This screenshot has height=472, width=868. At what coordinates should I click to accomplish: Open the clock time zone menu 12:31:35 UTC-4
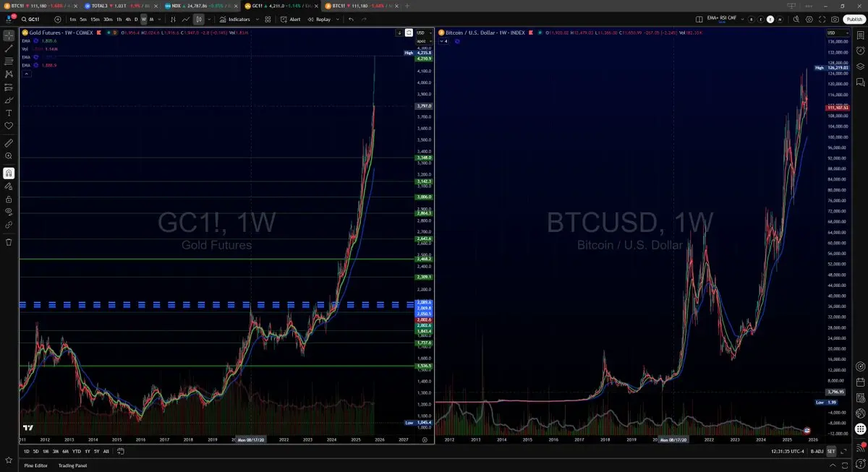pyautogui.click(x=787, y=451)
